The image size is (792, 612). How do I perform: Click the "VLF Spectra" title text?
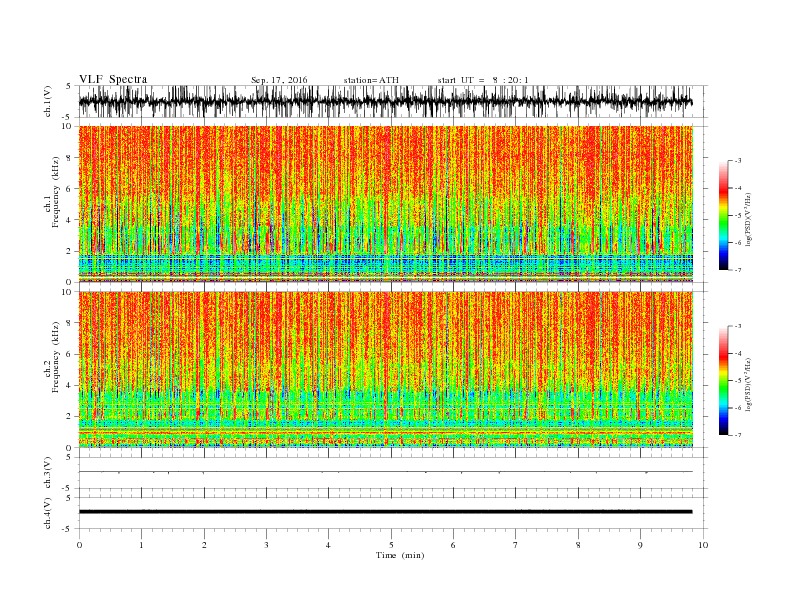tap(113, 79)
